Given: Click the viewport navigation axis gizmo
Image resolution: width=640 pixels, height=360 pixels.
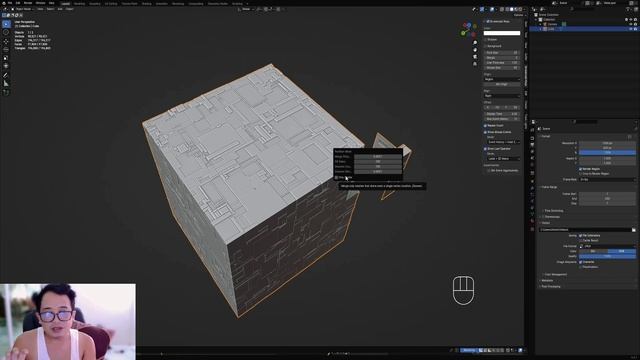Looking at the screenshot, I should [468, 29].
